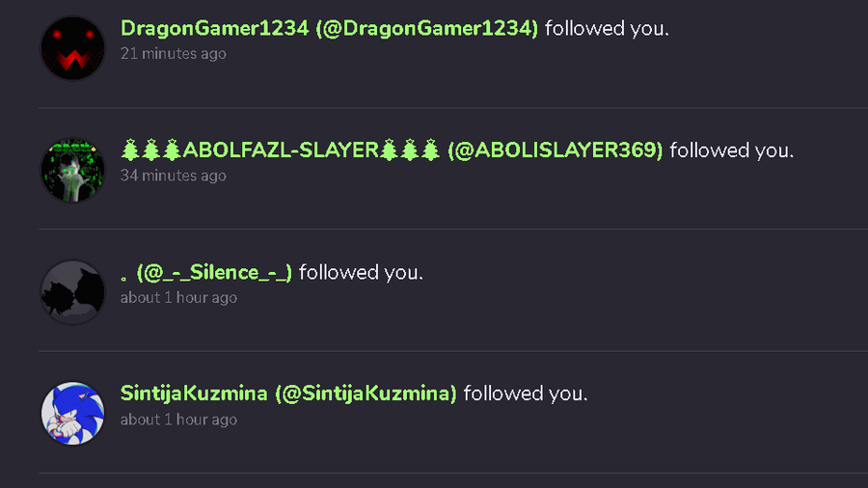Viewport: 868px width, 488px height.
Task: Click the dark silhouette avatar of _-_Silence_-_
Action: coord(72,292)
